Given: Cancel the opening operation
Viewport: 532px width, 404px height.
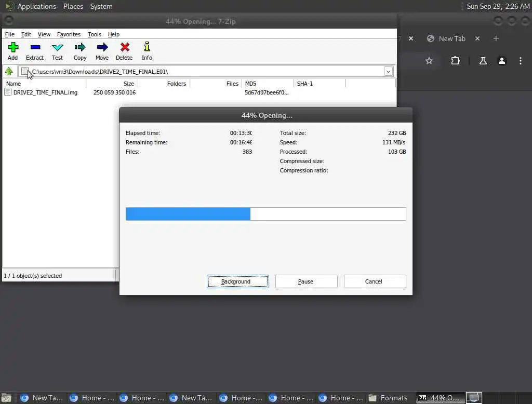Looking at the screenshot, I should click(375, 281).
